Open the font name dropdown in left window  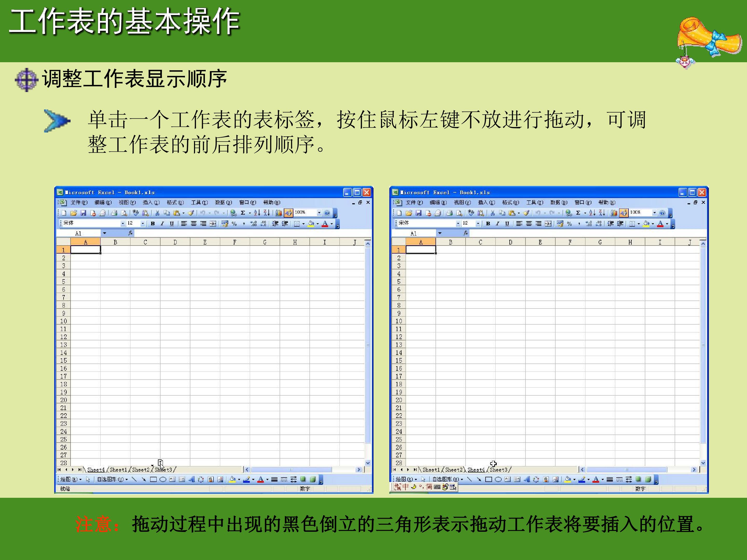pyautogui.click(x=123, y=223)
